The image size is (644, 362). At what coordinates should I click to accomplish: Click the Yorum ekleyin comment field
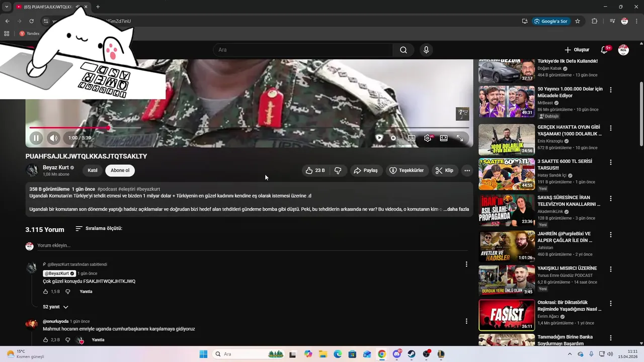252,245
